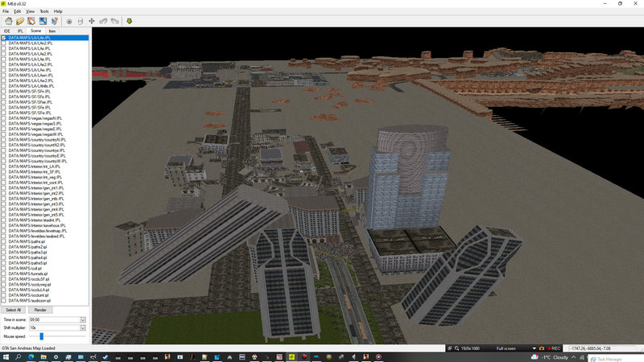The height and width of the screenshot is (362, 644).
Task: Open the File menu
Action: [6, 11]
